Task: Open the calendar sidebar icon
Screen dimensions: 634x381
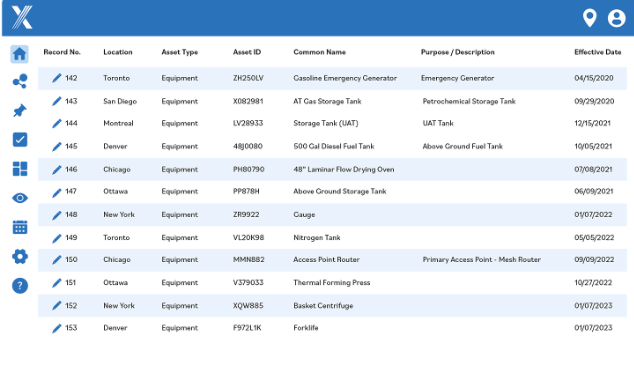Action: 20,227
